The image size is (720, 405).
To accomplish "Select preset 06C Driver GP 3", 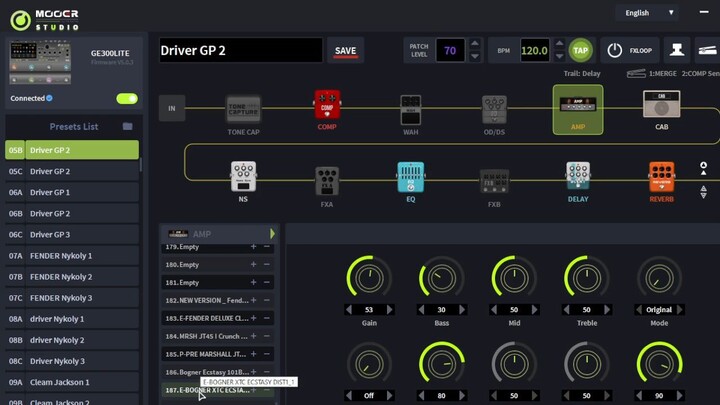I will click(x=72, y=235).
